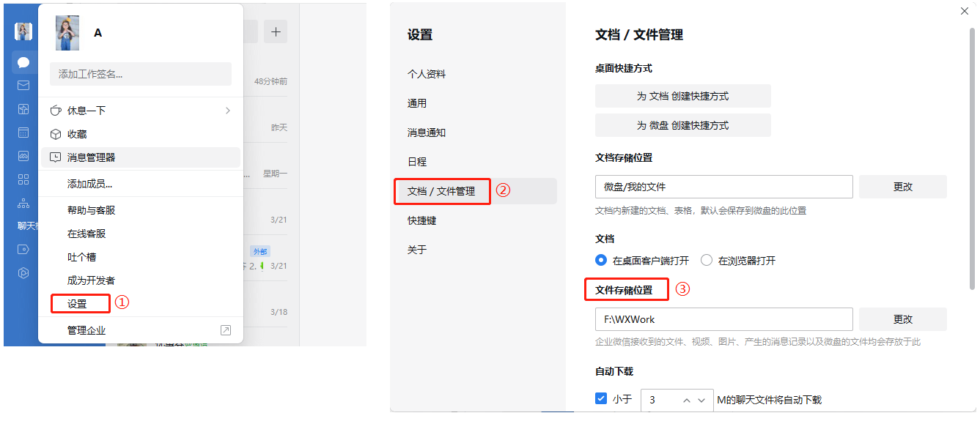
Task: Open the chat tagged 外部
Action: point(270,258)
